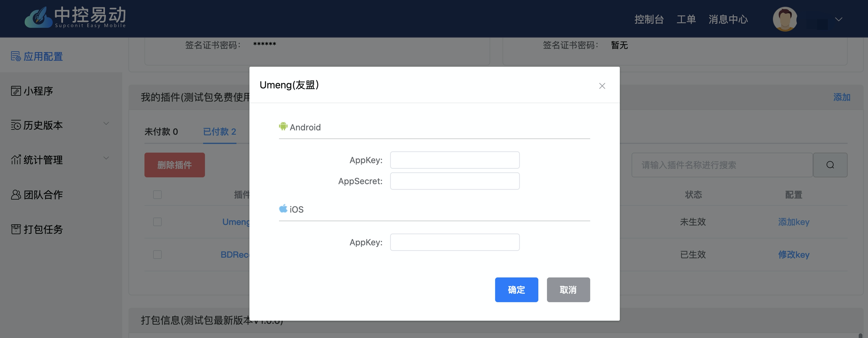Open the user avatar profile
The width and height of the screenshot is (868, 338).
click(785, 19)
